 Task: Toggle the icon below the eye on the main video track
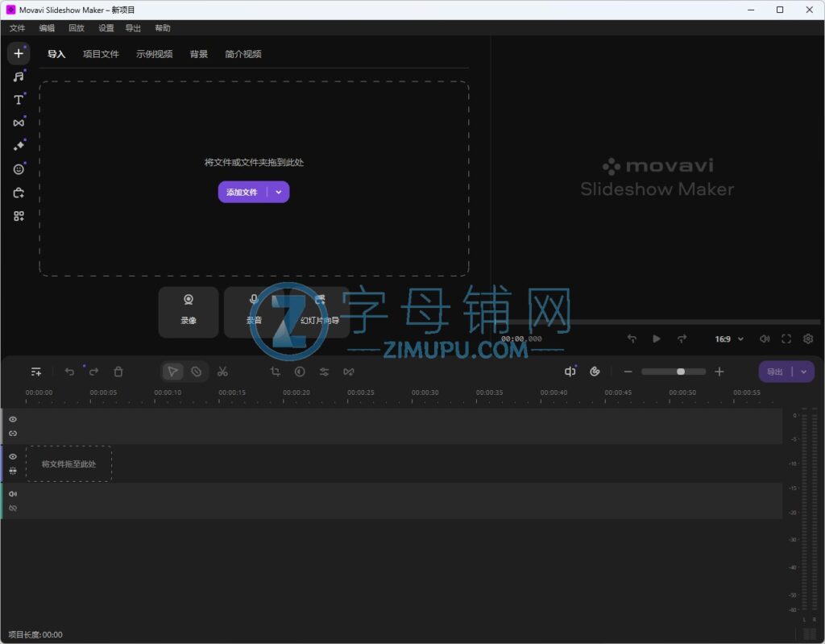pyautogui.click(x=13, y=471)
